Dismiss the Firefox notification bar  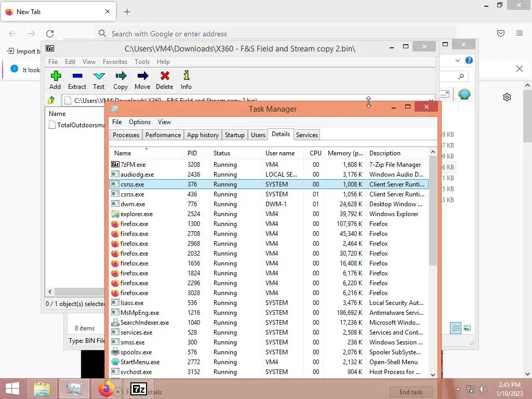pos(520,69)
